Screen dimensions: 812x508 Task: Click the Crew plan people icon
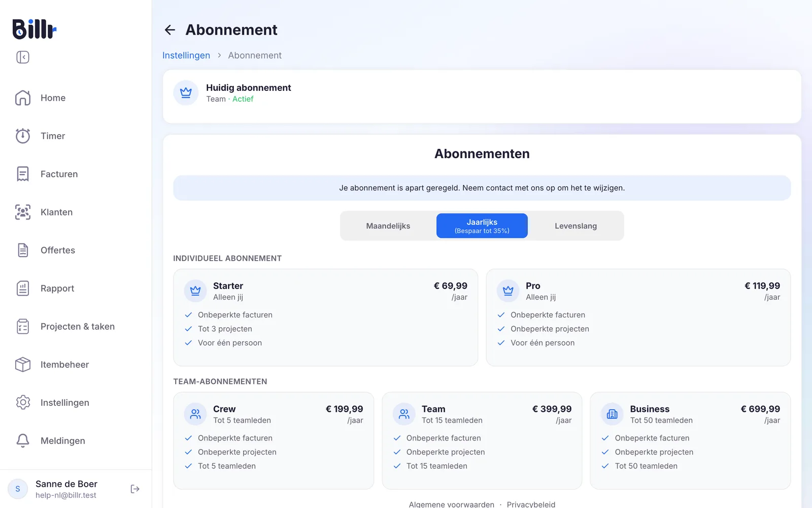(x=195, y=415)
